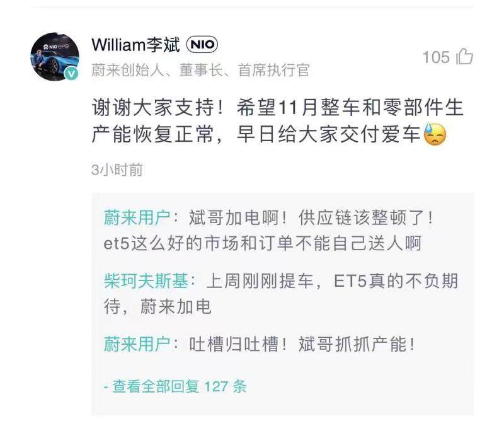Tap the NIO badge next to the username
The height and width of the screenshot is (421, 504).
(x=202, y=44)
